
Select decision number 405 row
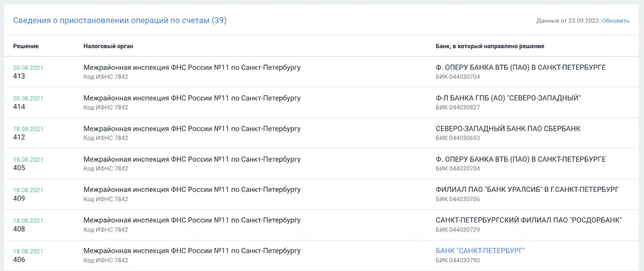321,164
